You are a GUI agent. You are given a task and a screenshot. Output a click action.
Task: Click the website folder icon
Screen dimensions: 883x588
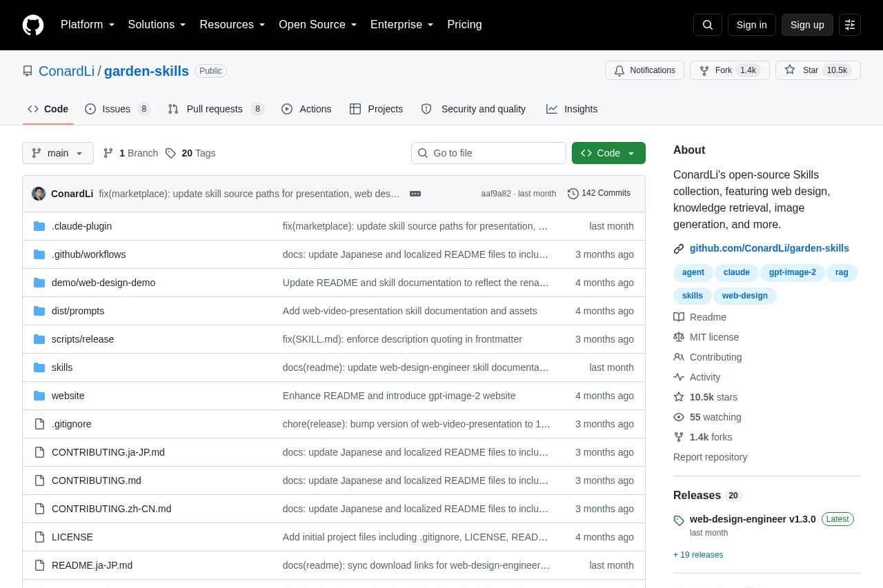tap(39, 396)
